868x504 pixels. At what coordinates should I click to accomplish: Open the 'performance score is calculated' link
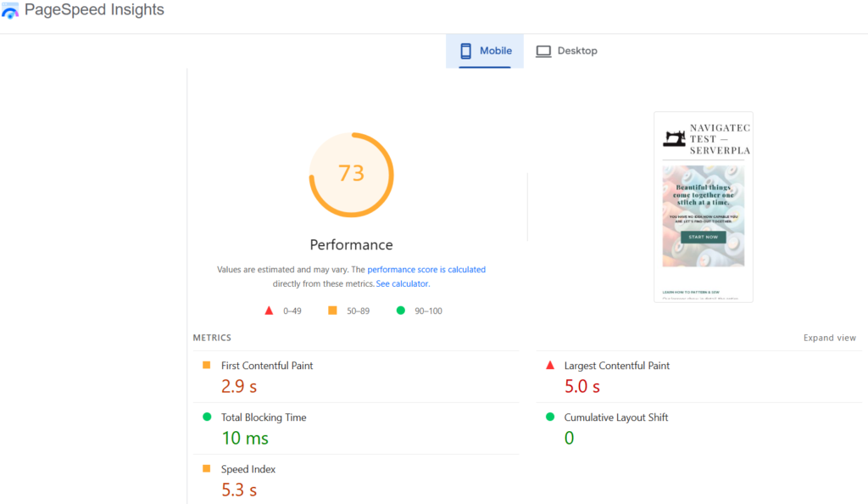click(x=426, y=270)
